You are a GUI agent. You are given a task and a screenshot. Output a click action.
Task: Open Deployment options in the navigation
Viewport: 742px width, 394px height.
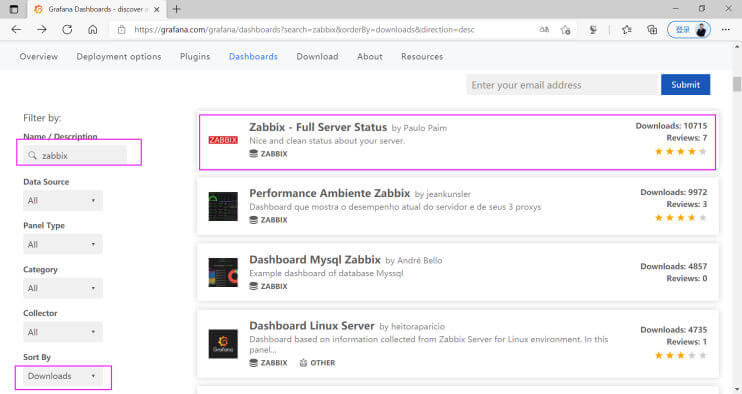click(x=119, y=56)
